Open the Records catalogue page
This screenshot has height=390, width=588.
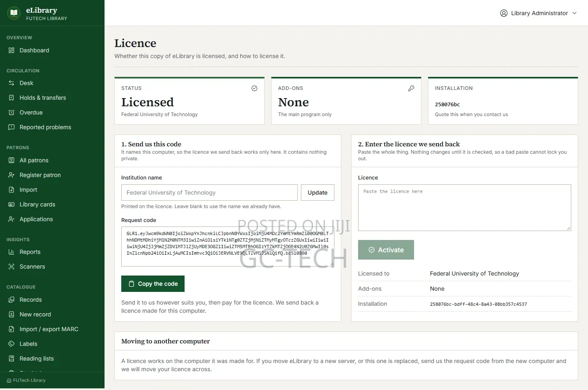pyautogui.click(x=52, y=300)
